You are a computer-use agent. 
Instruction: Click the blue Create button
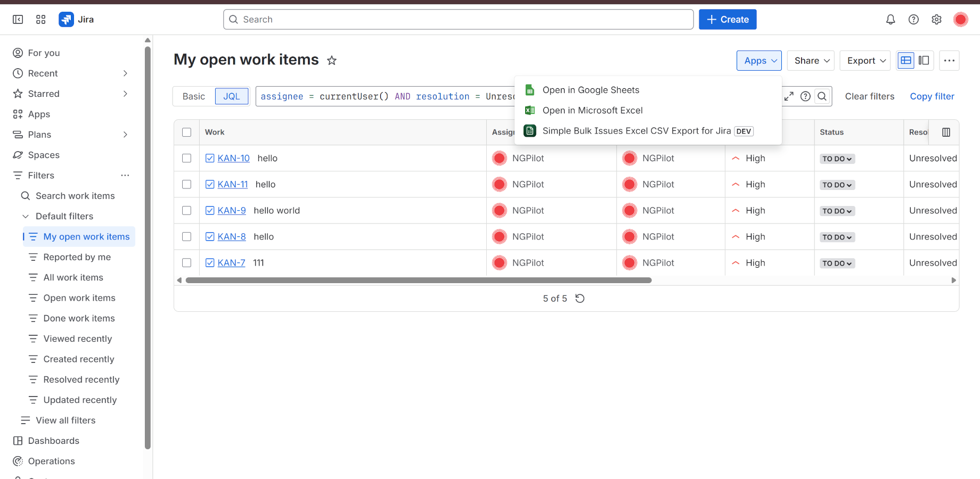click(x=728, y=20)
